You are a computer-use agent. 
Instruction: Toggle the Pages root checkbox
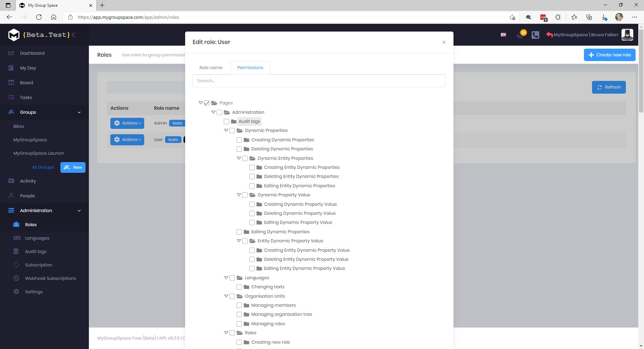(x=207, y=103)
